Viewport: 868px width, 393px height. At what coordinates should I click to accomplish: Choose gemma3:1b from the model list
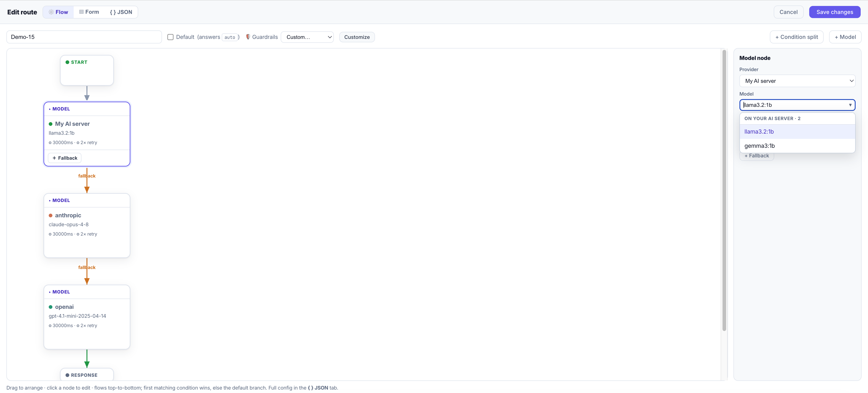coord(797,146)
